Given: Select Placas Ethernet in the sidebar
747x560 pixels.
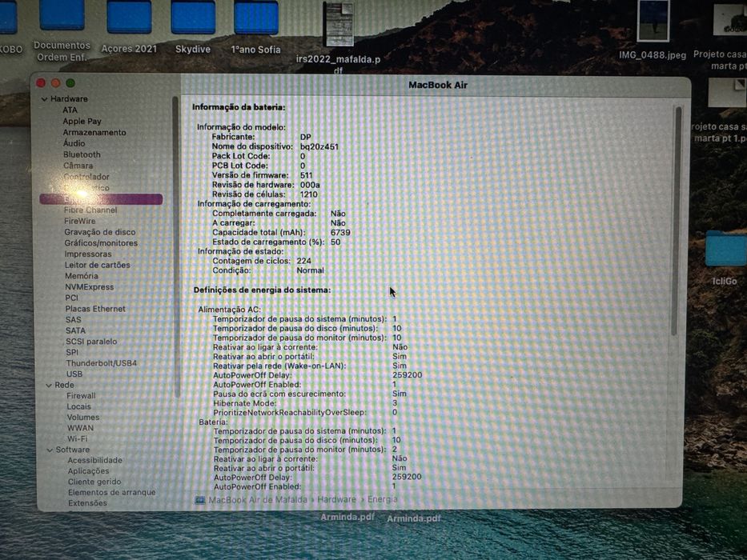Looking at the screenshot, I should (x=95, y=309).
